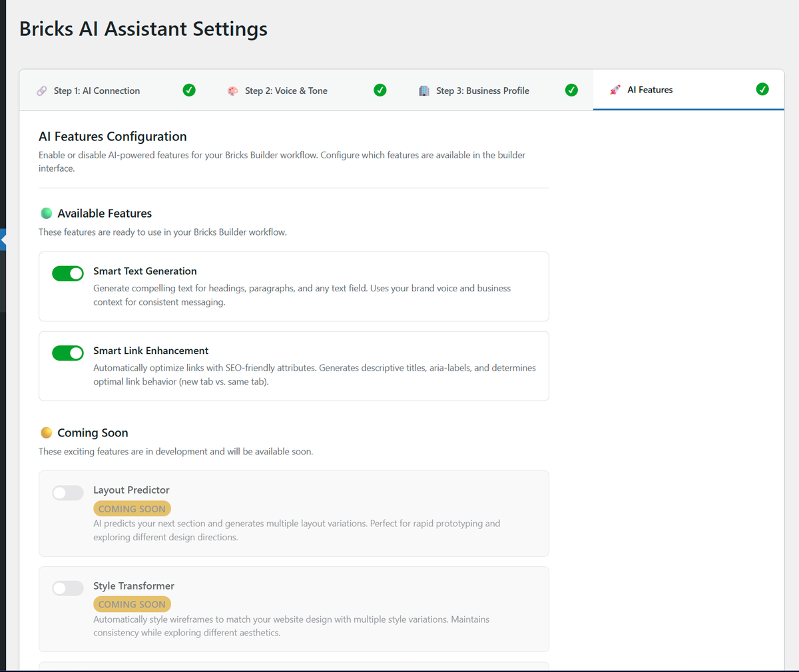Click the Layout Predictor label
The height and width of the screenshot is (672, 799).
131,490
